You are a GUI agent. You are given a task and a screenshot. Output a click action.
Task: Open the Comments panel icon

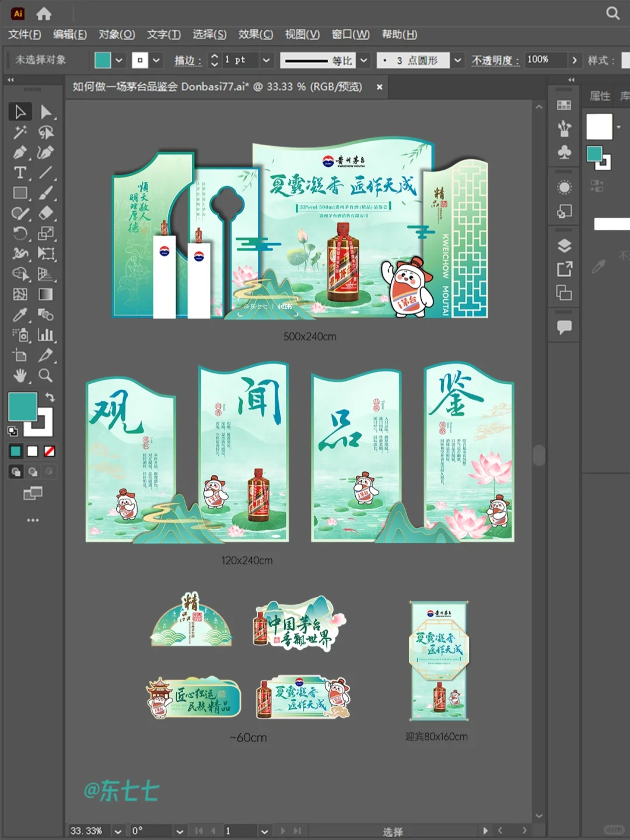point(564,327)
